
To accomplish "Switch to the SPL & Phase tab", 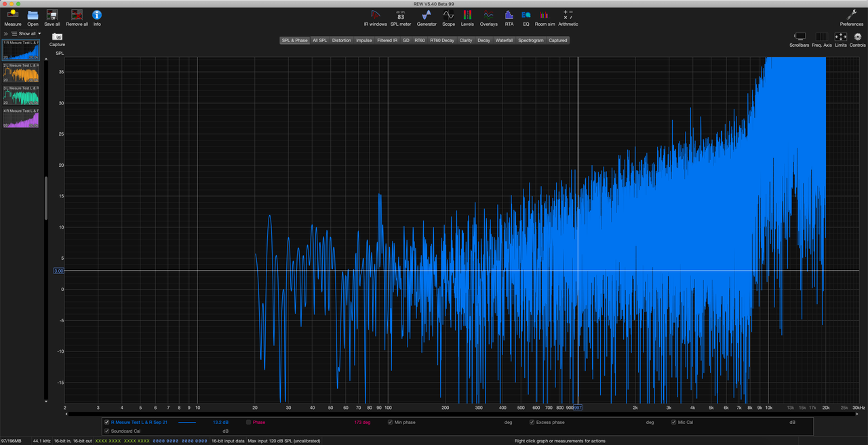I will click(294, 40).
